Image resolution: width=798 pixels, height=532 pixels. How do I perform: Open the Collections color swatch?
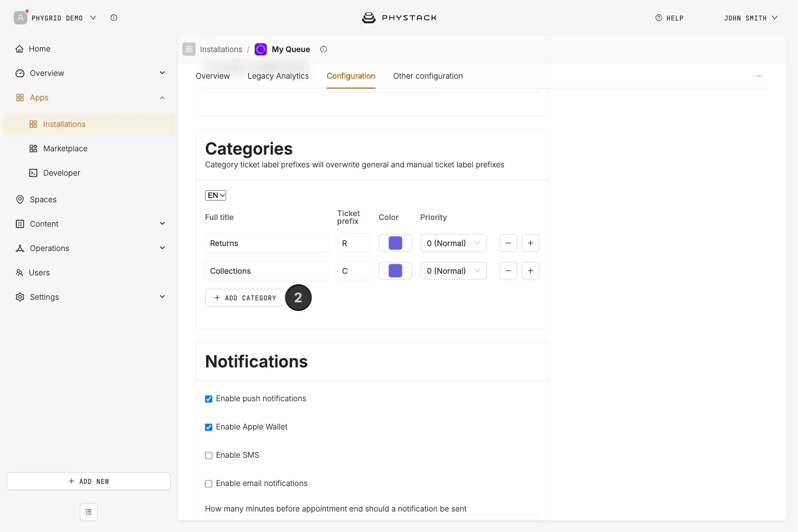[395, 271]
